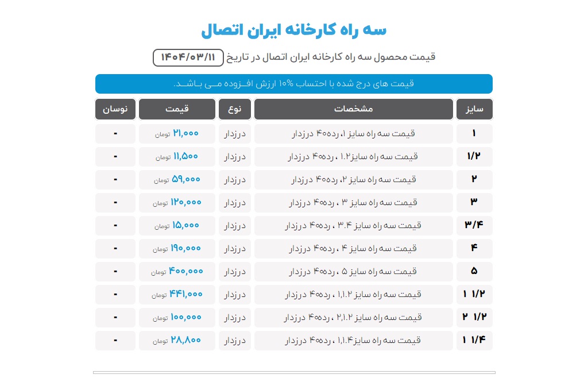Click the fluctuation dash in the 400,000 row
The height and width of the screenshot is (378, 588).
coord(115,272)
